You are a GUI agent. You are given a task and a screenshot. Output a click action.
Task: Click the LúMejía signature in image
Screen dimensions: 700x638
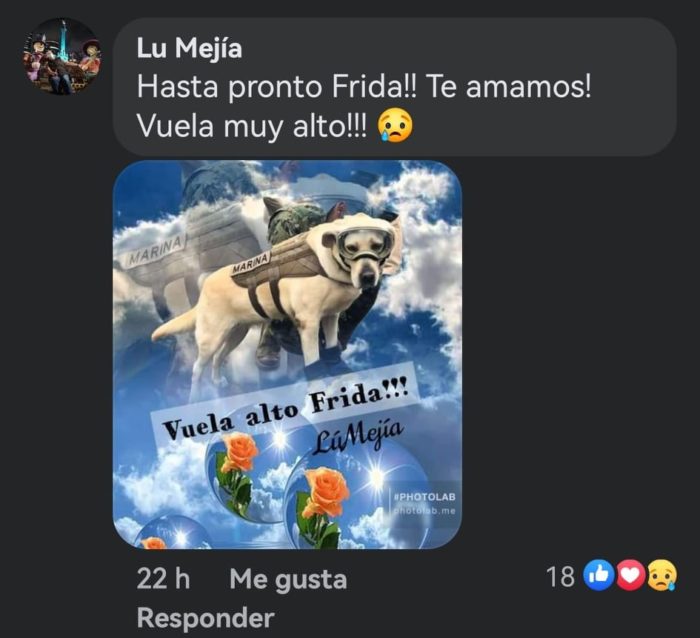click(359, 437)
